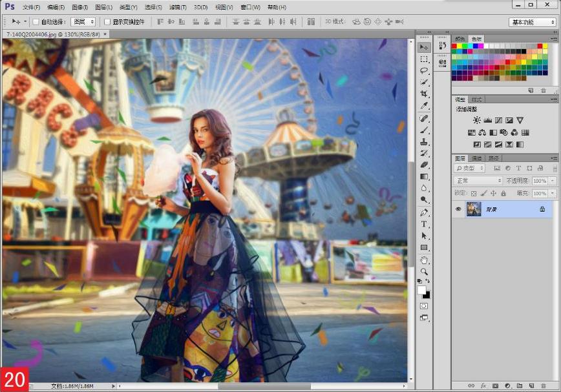Viewport: 561px width, 392px height.
Task: Open the Move tool preset picker arrow
Action: pyautogui.click(x=25, y=22)
